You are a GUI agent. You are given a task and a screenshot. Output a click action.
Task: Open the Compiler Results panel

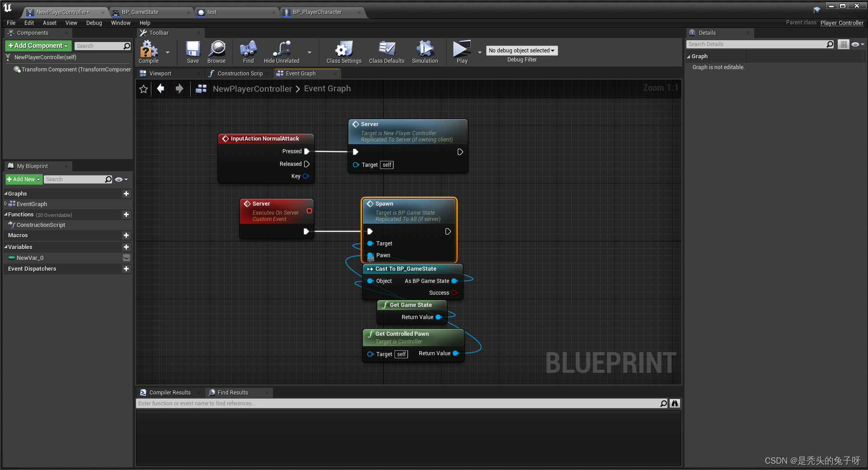[x=169, y=392]
